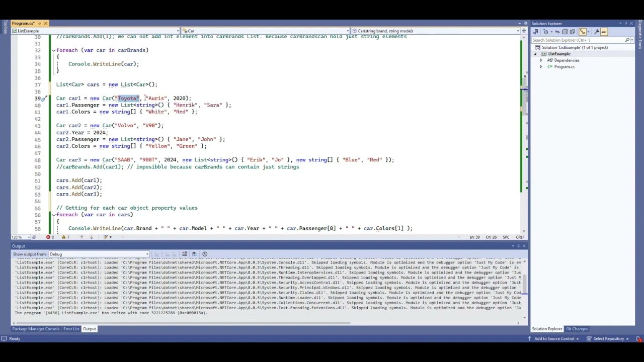Toggle word wrap in Output panel
Image resolution: width=644 pixels, height=362 pixels.
pos(195,254)
